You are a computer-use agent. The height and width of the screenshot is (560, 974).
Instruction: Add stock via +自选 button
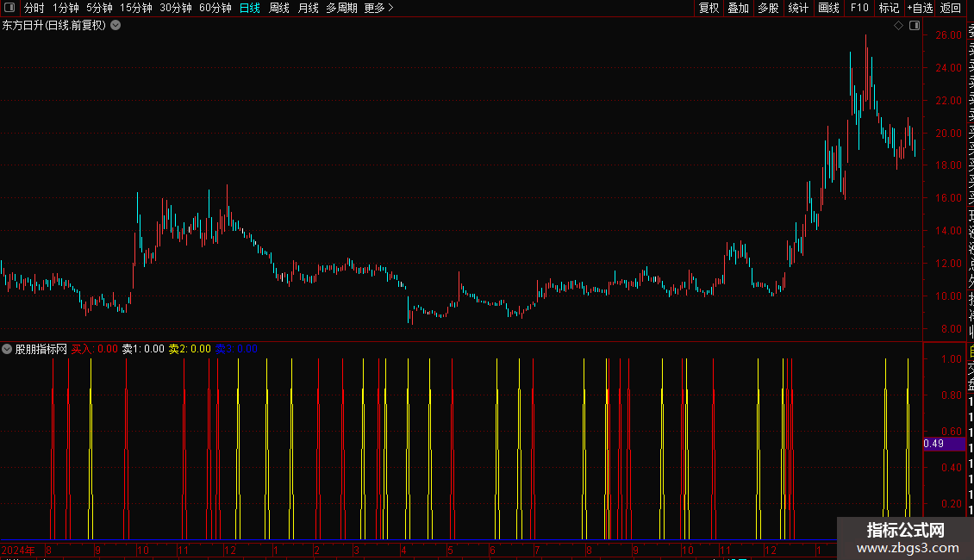click(x=920, y=8)
